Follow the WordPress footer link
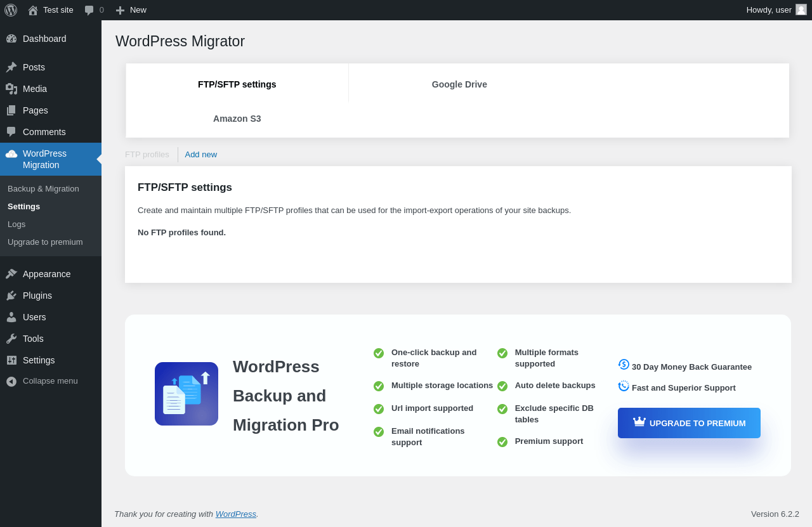This screenshot has height=527, width=812. point(236,514)
